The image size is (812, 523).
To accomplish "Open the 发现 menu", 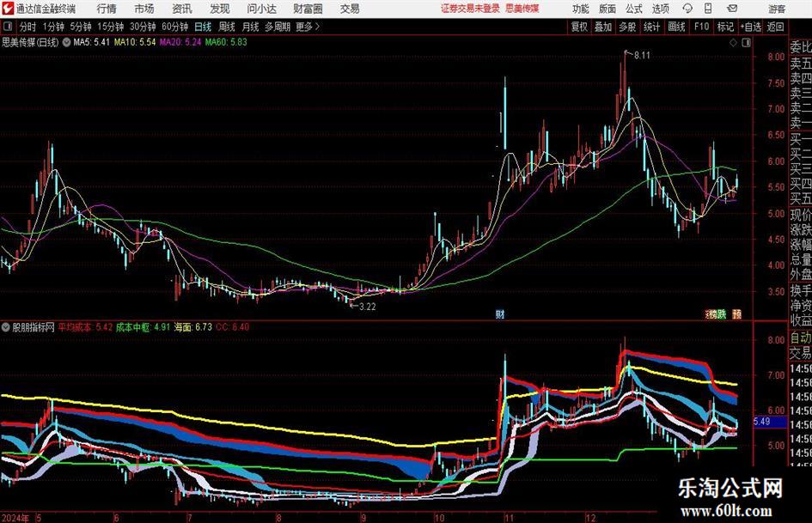I will pyautogui.click(x=220, y=9).
